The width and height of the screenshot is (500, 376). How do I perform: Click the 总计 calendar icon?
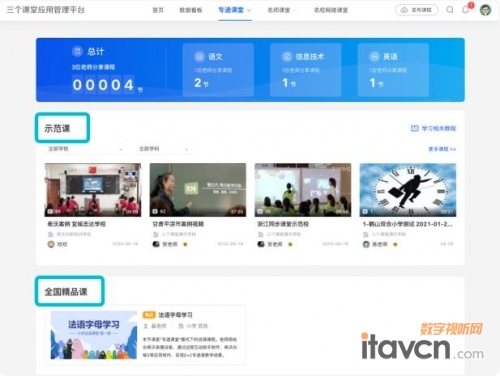(77, 51)
